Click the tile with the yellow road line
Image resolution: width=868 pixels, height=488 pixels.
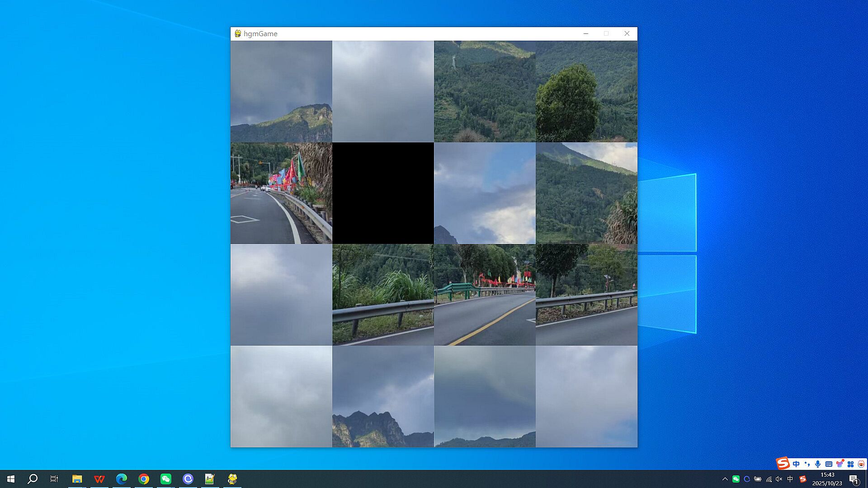click(x=485, y=295)
